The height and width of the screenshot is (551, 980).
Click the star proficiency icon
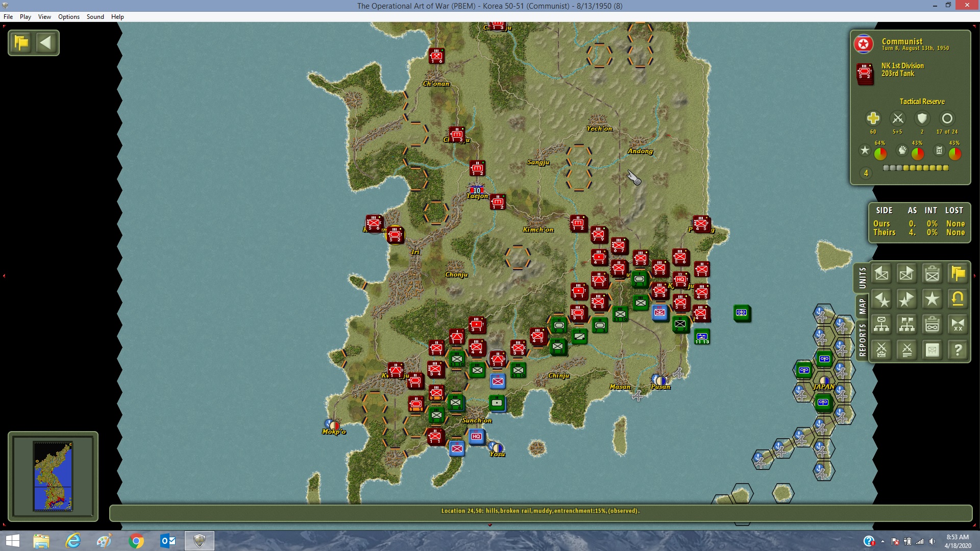(x=865, y=151)
